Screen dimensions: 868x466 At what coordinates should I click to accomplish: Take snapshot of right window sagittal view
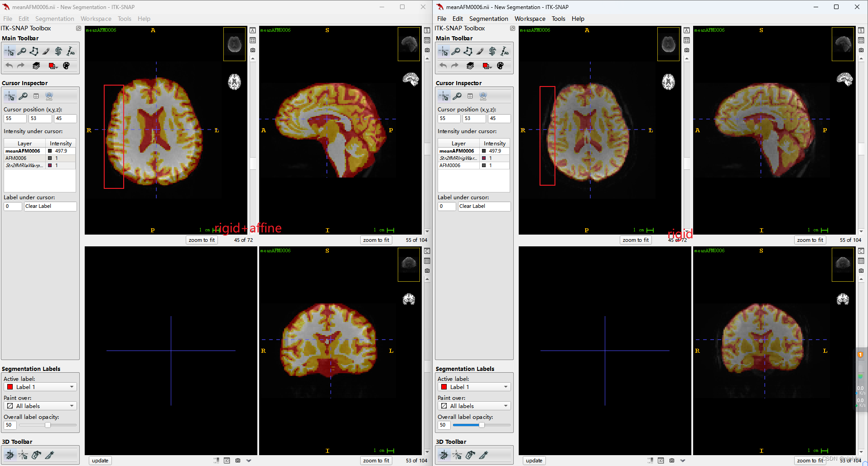pos(861,50)
